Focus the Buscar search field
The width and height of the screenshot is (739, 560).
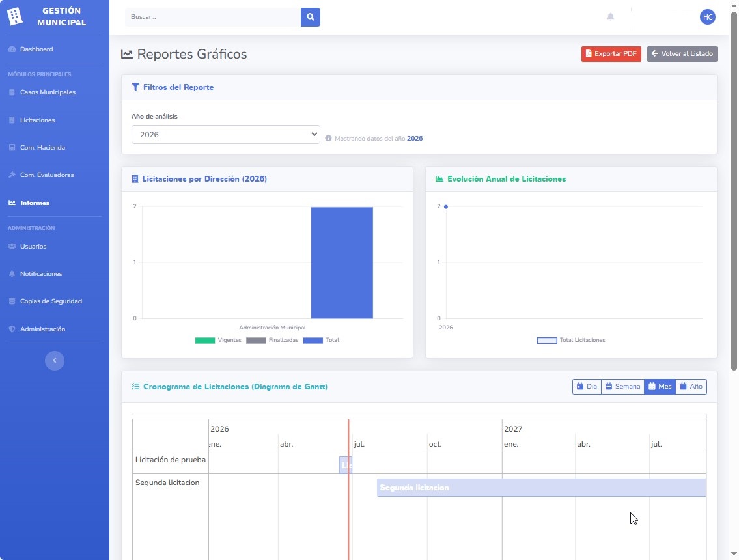213,17
